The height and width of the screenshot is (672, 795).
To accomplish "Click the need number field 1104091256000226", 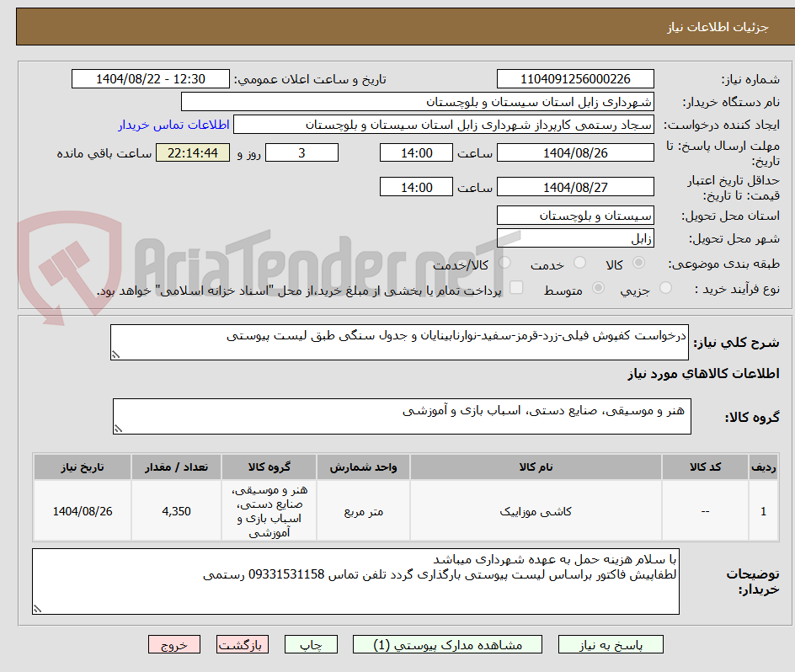I will point(575,78).
